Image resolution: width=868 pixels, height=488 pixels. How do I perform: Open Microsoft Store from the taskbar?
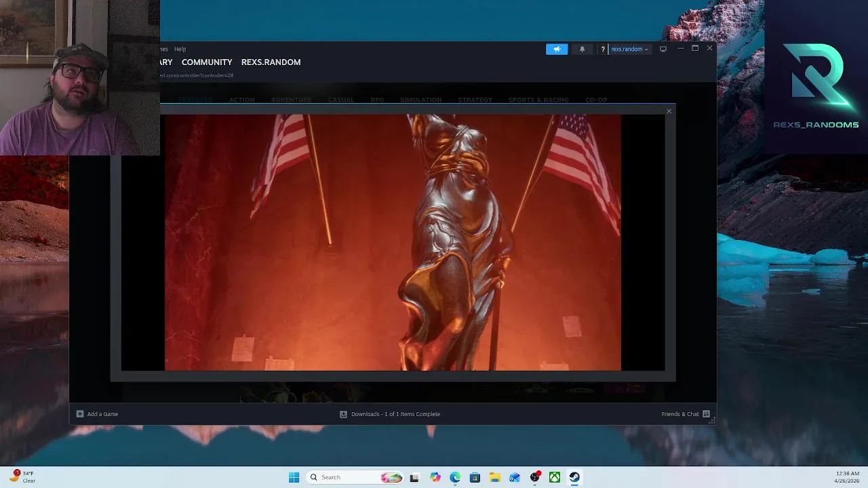pyautogui.click(x=475, y=477)
